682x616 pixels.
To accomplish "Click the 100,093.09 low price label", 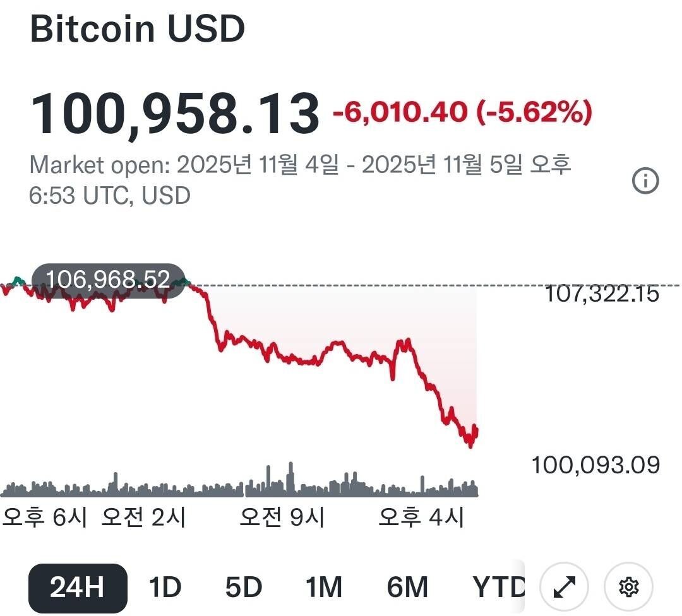I will point(595,465).
